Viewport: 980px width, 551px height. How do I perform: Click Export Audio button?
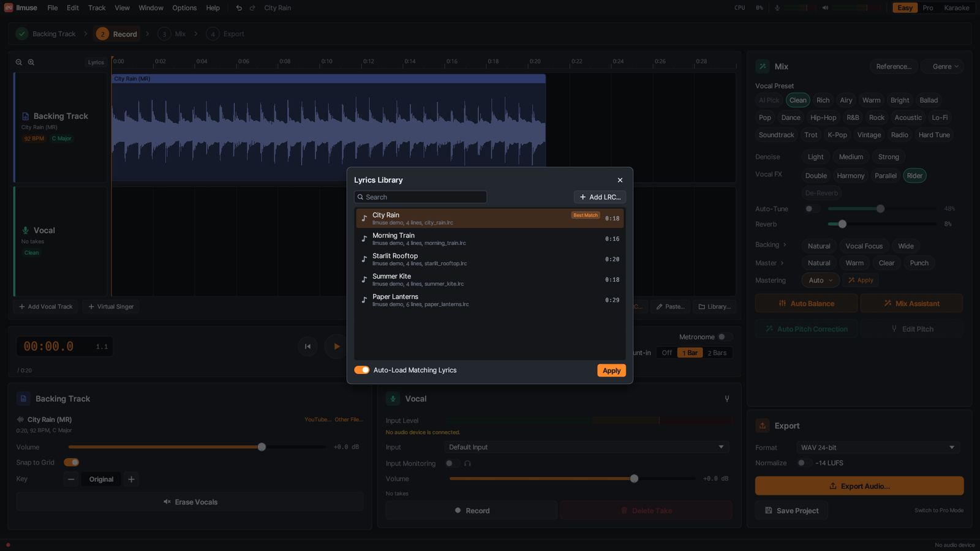pos(859,486)
